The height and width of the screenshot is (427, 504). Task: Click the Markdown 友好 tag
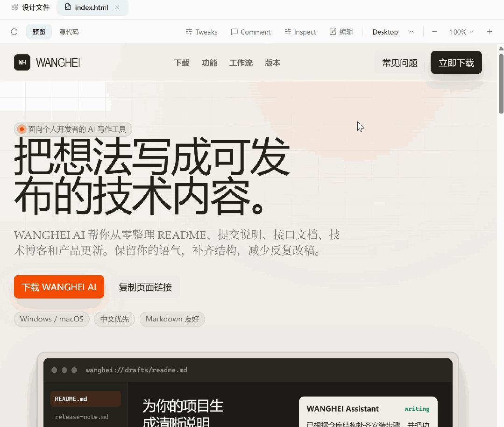tap(172, 319)
